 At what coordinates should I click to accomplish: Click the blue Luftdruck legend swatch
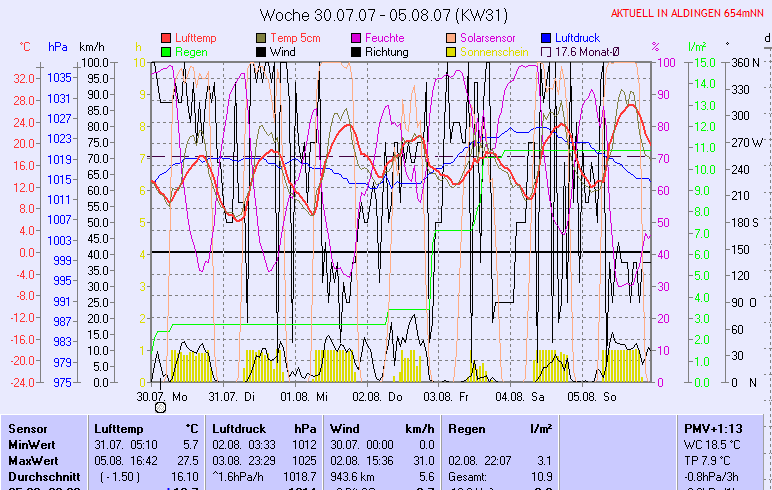point(546,38)
